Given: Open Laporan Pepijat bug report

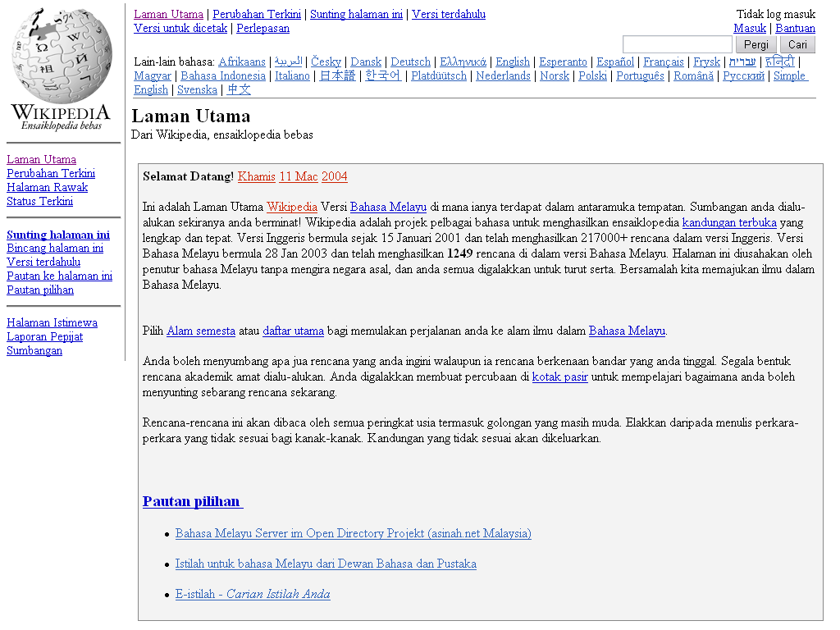Looking at the screenshot, I should [x=44, y=337].
